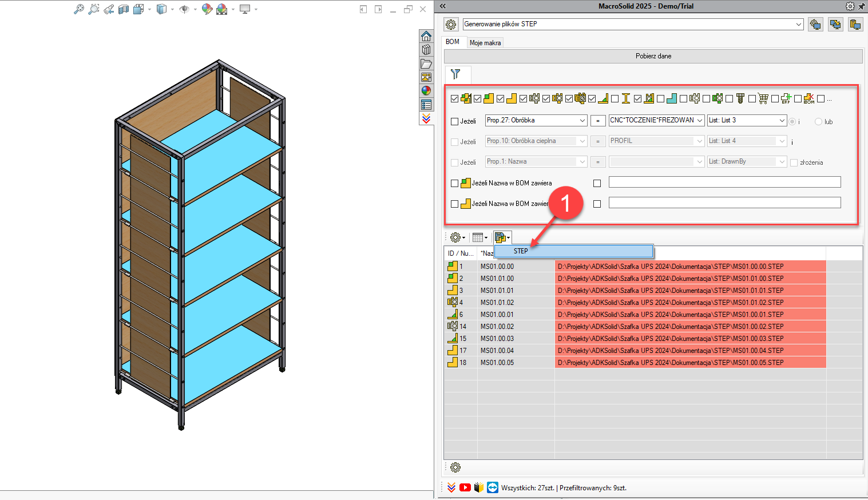868x500 pixels.
Task: Open the 'List: List 3' dropdown
Action: tap(782, 120)
